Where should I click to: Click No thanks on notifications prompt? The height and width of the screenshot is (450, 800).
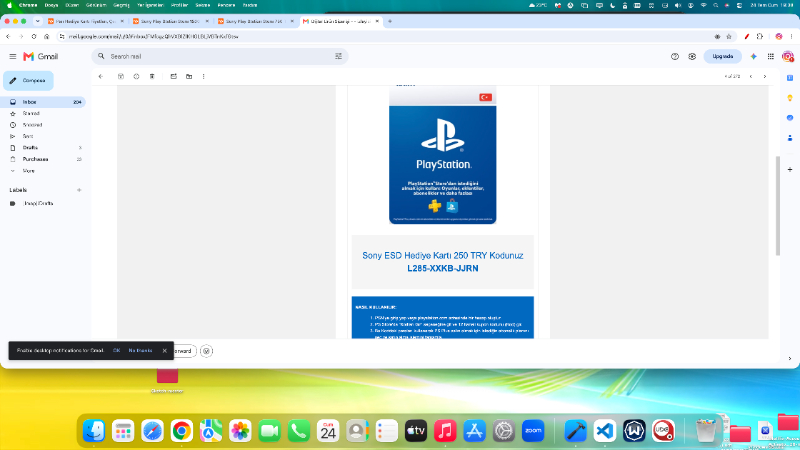tap(140, 351)
